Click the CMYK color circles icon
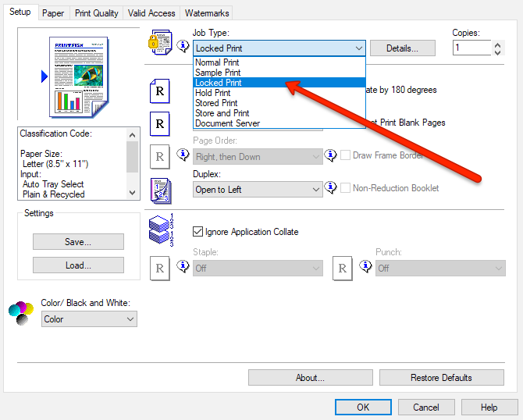Screen dimensions: 523x420 tap(20, 312)
